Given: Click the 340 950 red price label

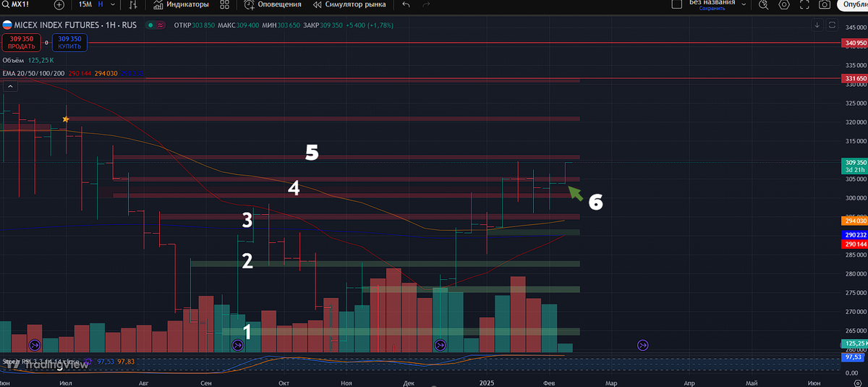Looking at the screenshot, I should (x=855, y=43).
